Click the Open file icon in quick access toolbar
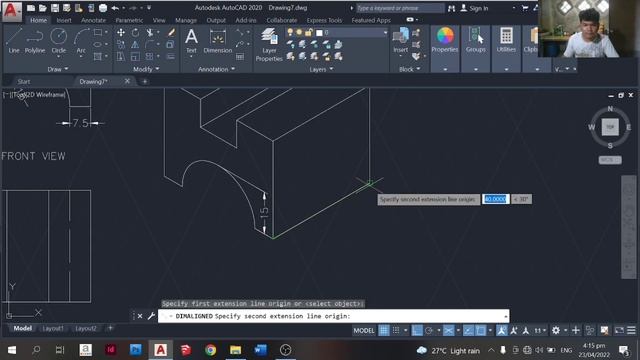The height and width of the screenshot is (360, 640). tap(42, 8)
